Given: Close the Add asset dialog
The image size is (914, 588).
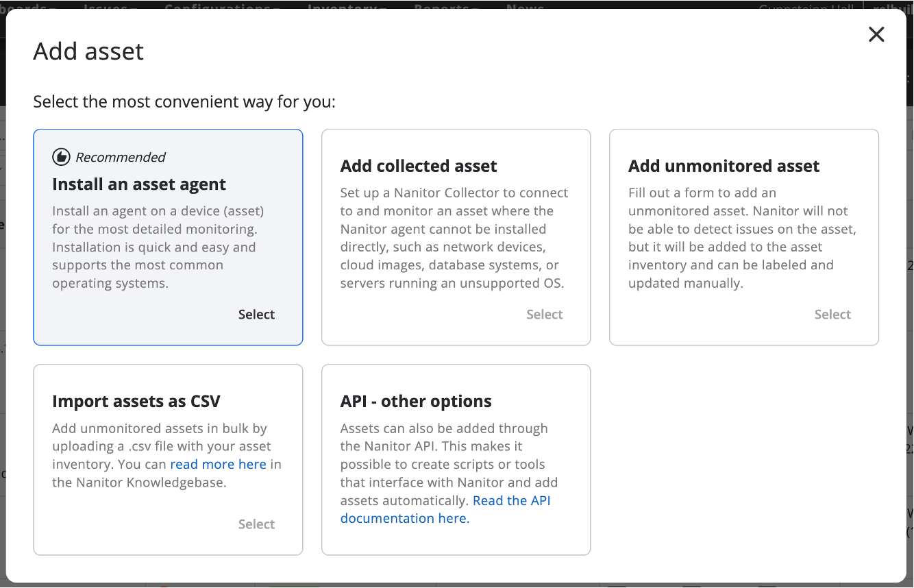Looking at the screenshot, I should click(x=876, y=35).
